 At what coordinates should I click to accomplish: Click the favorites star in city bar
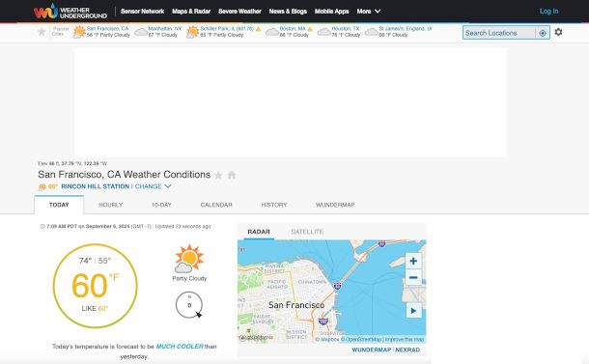pos(42,32)
